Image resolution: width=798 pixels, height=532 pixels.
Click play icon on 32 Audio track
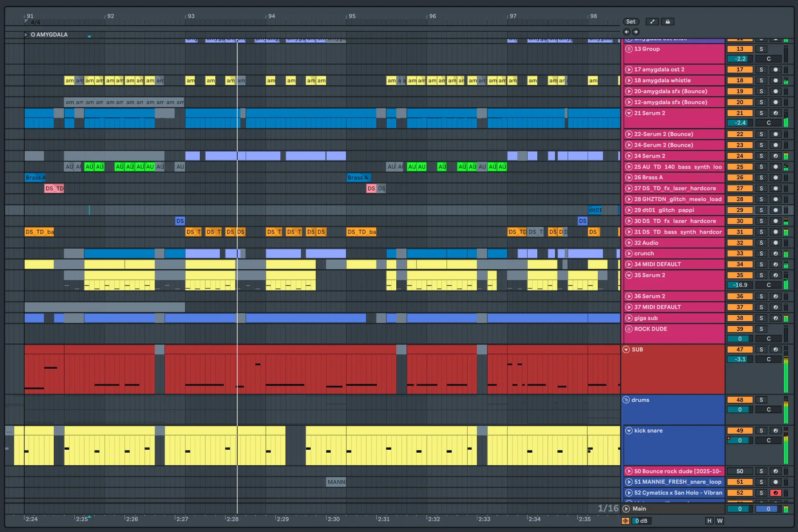click(629, 243)
